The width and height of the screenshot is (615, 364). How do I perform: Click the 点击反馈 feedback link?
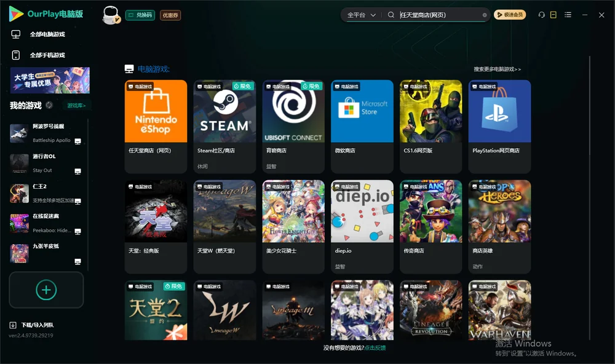375,347
